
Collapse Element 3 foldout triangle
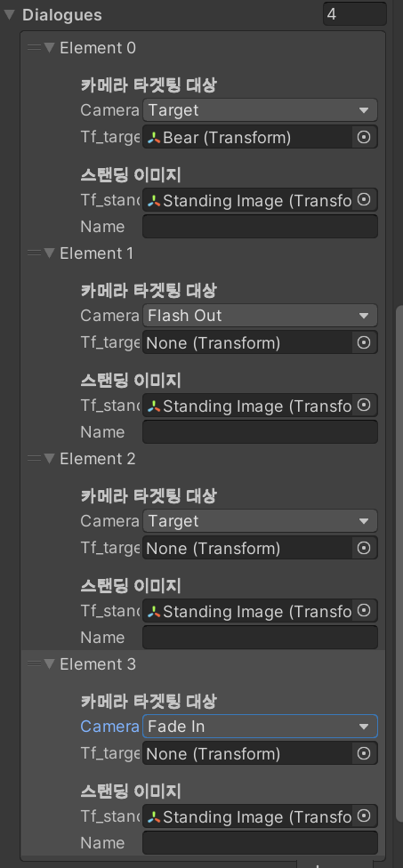[50, 664]
